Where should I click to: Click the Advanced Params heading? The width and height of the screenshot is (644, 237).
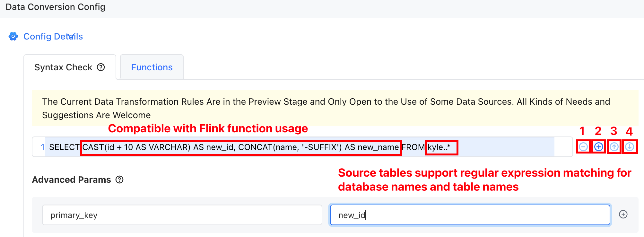(71, 180)
